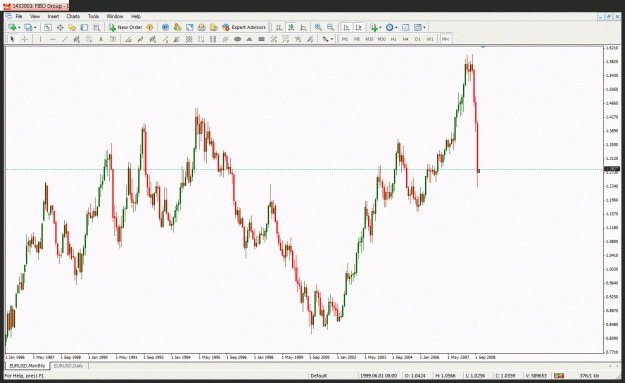Viewport: 625px width, 383px height.
Task: Open the Indicators list icon
Action: [373, 27]
